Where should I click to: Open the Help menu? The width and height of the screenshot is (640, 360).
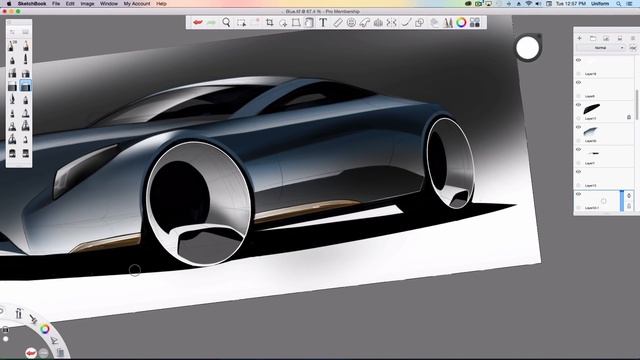[161, 4]
